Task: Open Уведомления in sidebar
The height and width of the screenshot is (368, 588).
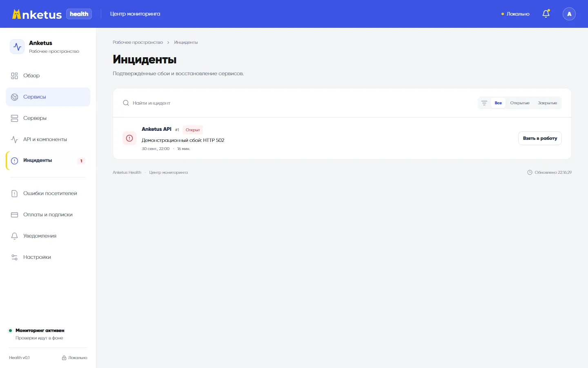Action: click(48, 236)
